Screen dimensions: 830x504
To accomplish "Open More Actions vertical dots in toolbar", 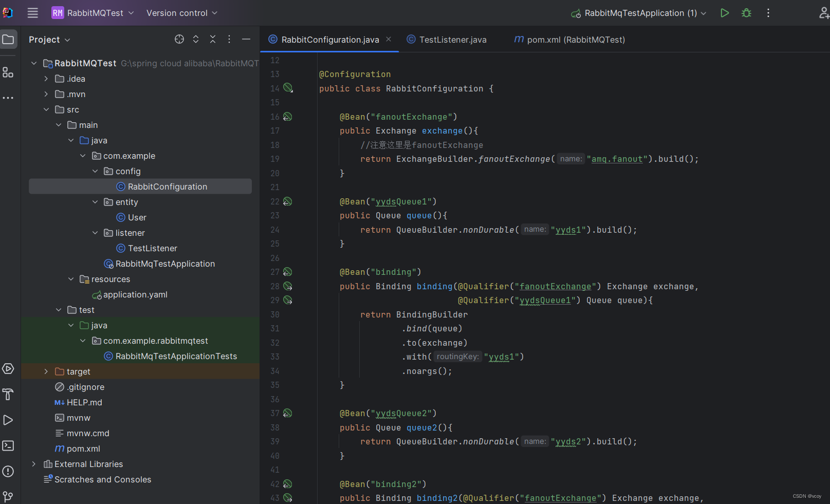I will pos(768,13).
